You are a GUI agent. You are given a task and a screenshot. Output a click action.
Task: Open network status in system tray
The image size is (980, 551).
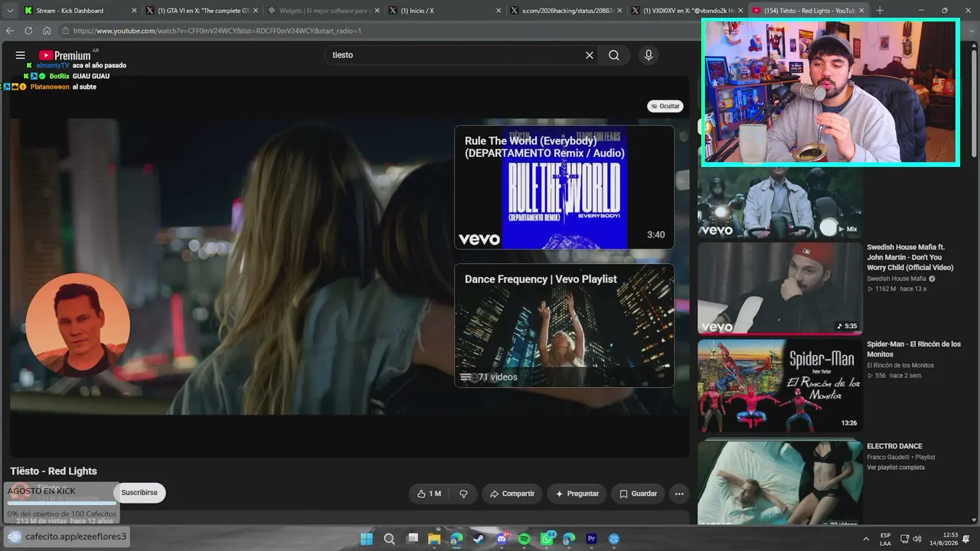coord(904,539)
